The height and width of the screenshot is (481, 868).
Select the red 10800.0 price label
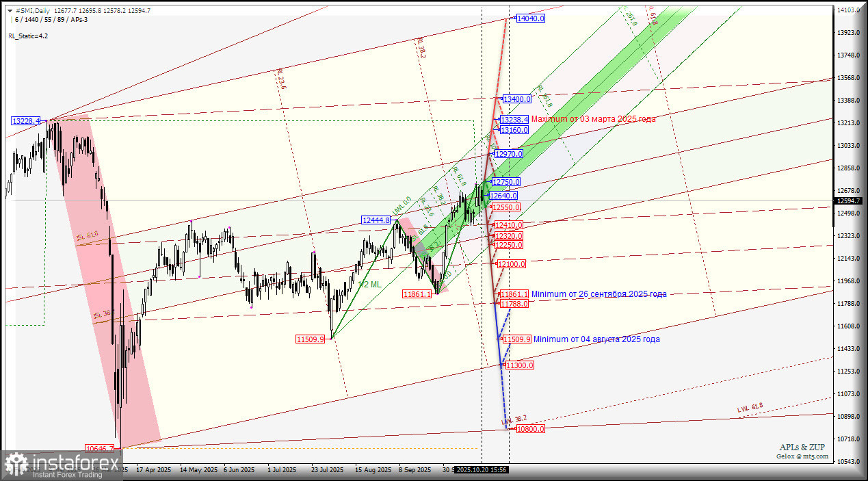coord(531,429)
